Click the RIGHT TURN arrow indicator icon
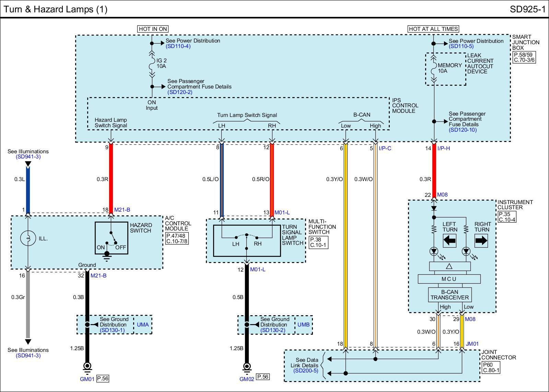549x392 pixels. point(481,241)
